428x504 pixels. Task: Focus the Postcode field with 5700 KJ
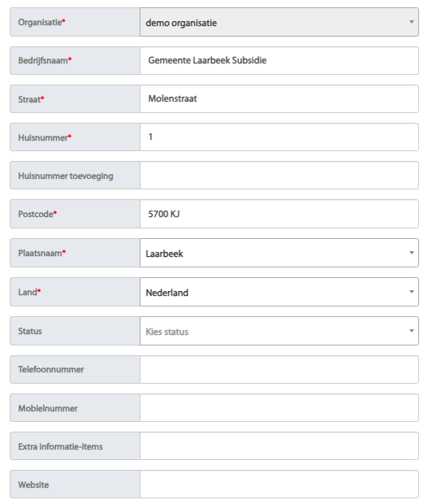pos(279,214)
